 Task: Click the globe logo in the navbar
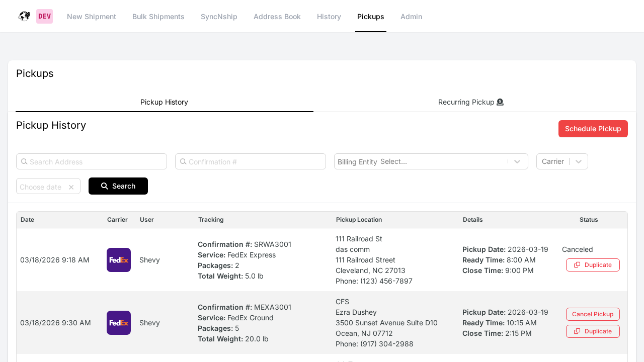[24, 16]
